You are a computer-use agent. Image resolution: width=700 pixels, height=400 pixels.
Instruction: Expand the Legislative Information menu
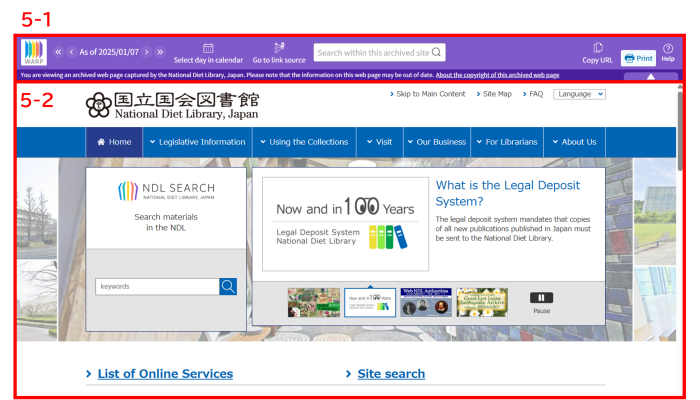coord(197,142)
